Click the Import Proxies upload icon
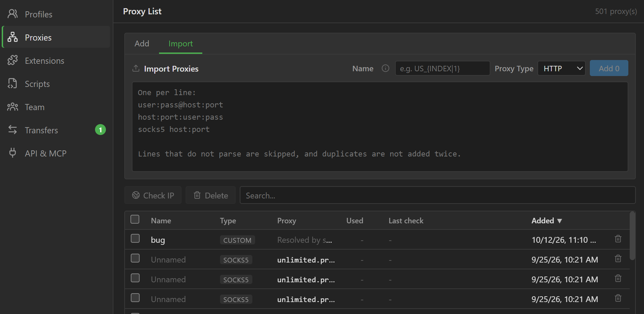Viewport: 644px width, 314px height. click(x=136, y=68)
